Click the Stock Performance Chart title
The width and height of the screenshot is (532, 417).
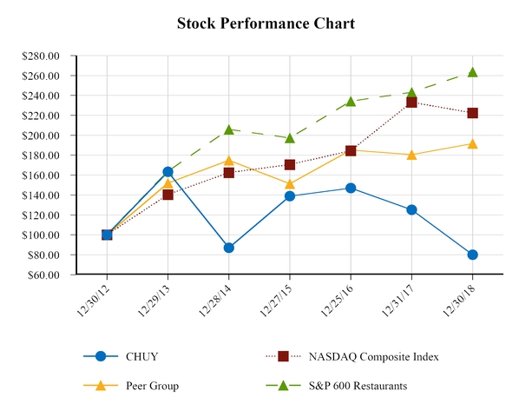click(266, 23)
